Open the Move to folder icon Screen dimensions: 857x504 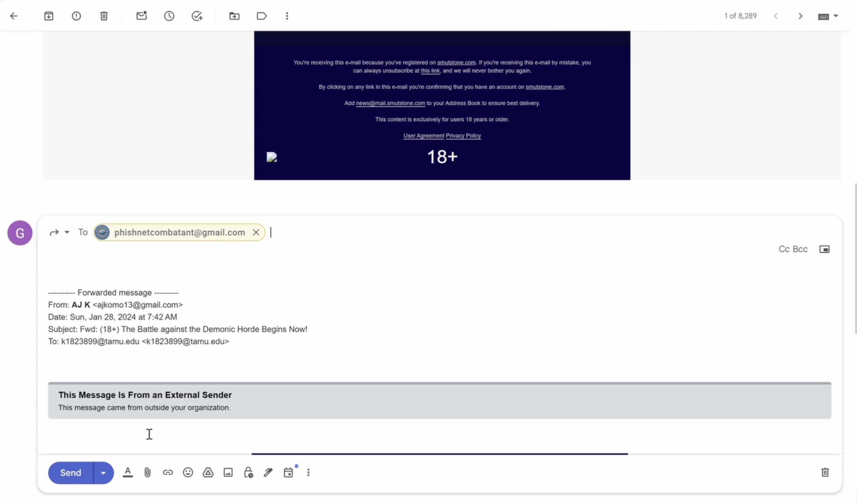click(x=234, y=16)
